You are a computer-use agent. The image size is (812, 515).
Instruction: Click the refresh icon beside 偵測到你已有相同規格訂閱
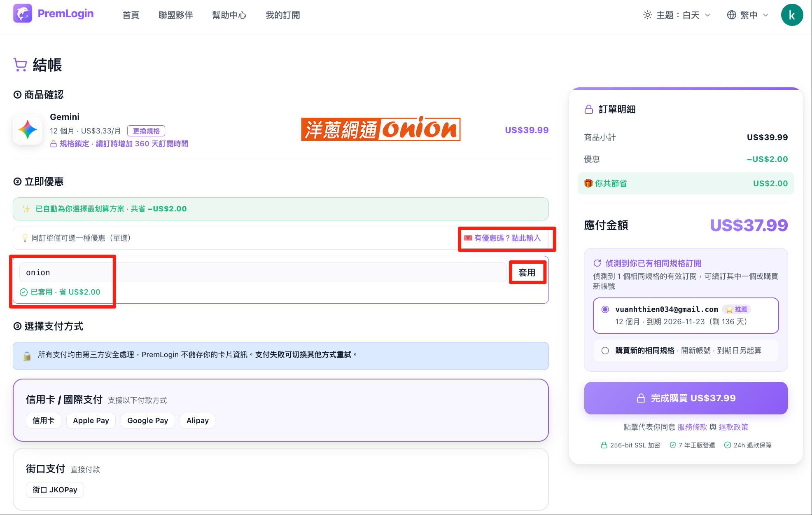pyautogui.click(x=597, y=263)
